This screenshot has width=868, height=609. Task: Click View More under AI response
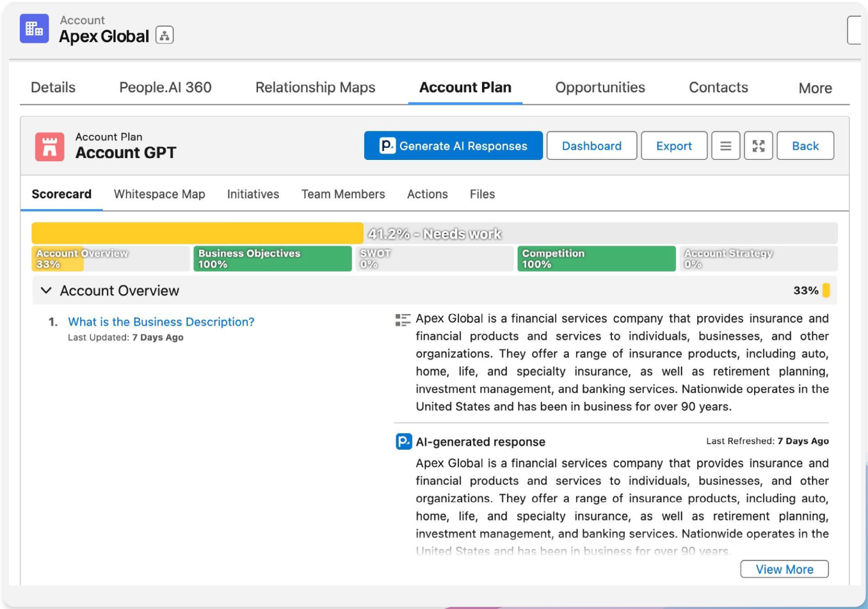click(784, 569)
